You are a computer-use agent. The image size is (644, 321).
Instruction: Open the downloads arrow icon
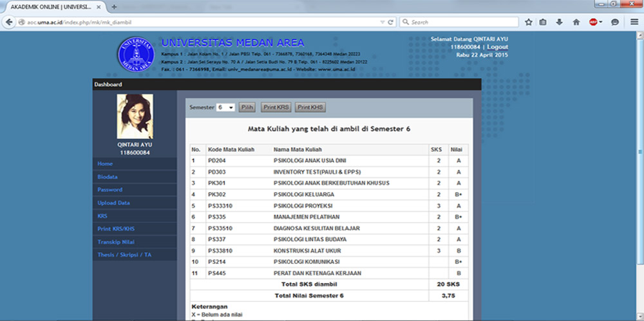pyautogui.click(x=559, y=22)
